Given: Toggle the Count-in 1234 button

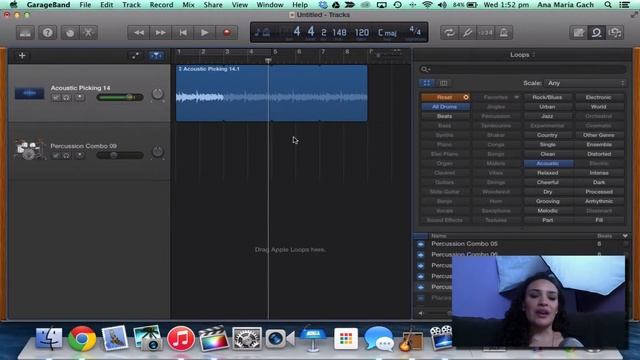Looking at the screenshot, I should click(486, 33).
